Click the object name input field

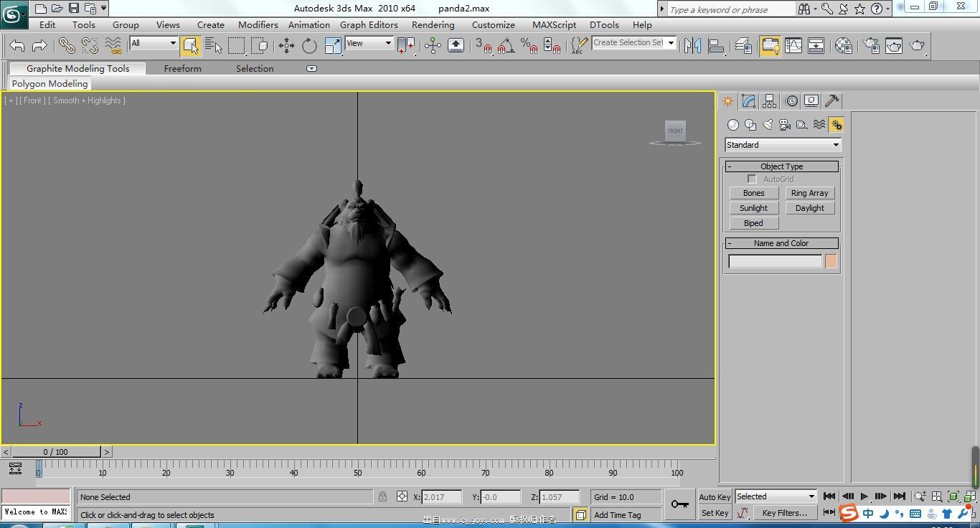[775, 262]
